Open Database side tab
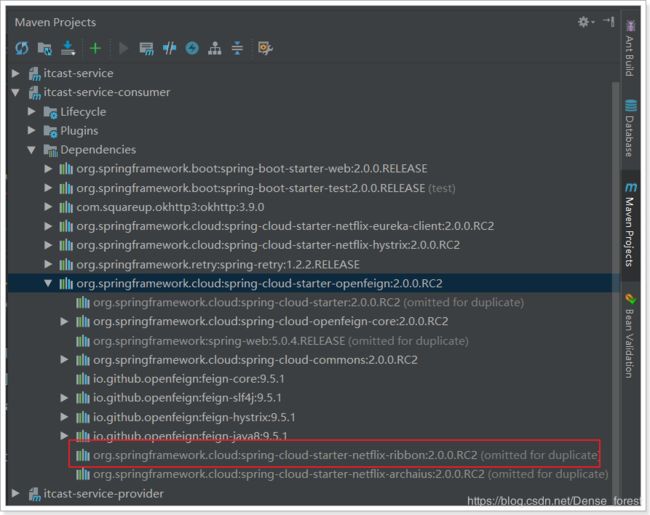Viewport: 650px width, 515px height. click(x=630, y=129)
